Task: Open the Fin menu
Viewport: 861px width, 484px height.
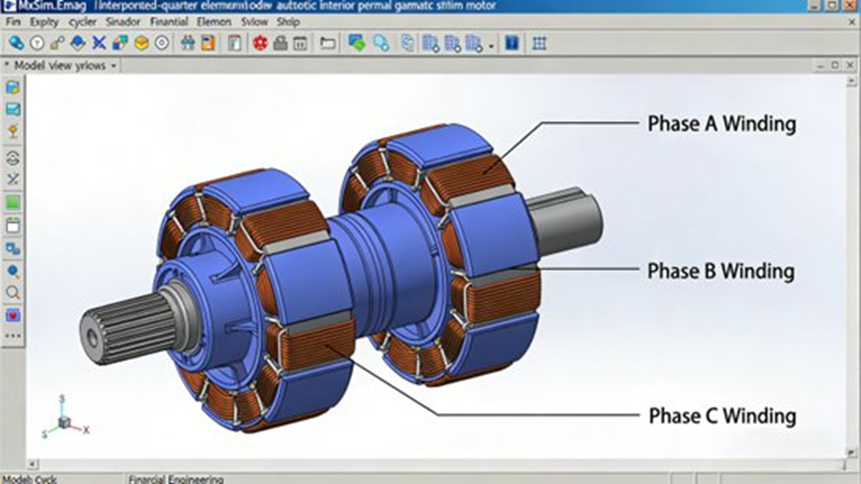Action: [13, 21]
